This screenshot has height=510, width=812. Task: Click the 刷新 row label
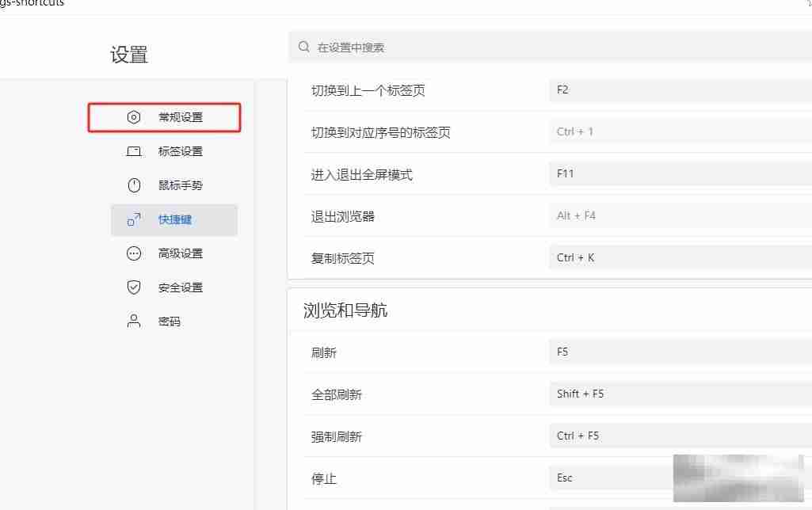[x=324, y=353]
